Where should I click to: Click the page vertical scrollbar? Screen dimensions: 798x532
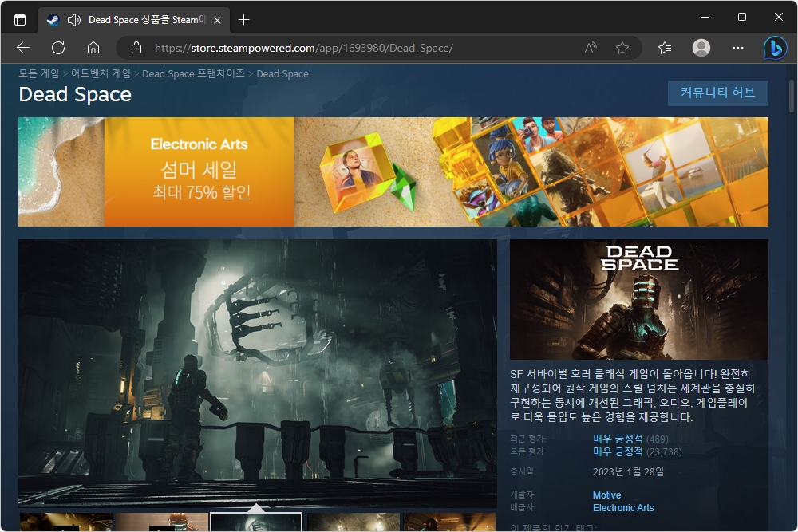coord(792,97)
